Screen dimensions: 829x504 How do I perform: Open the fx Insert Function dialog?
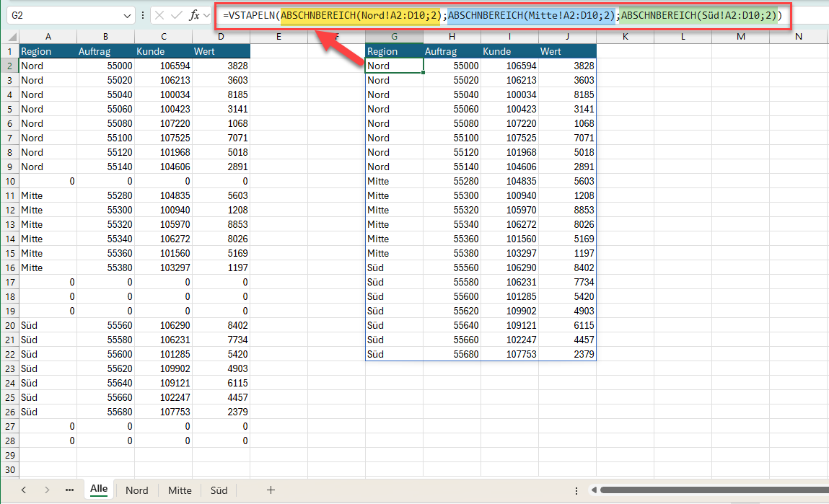click(194, 15)
